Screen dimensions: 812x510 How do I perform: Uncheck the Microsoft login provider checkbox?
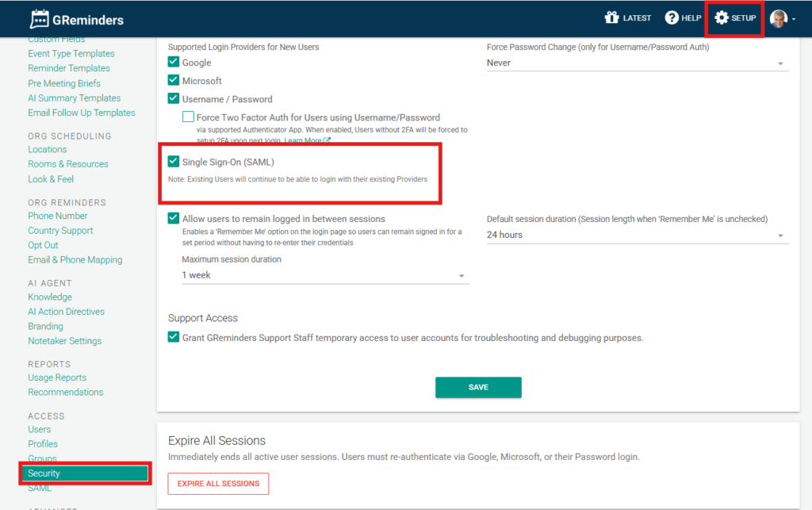[x=174, y=81]
